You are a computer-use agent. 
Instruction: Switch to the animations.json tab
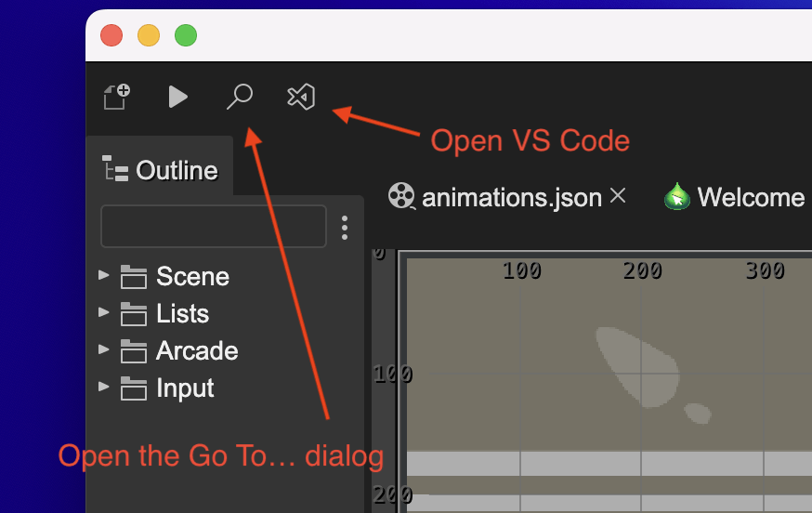point(512,197)
